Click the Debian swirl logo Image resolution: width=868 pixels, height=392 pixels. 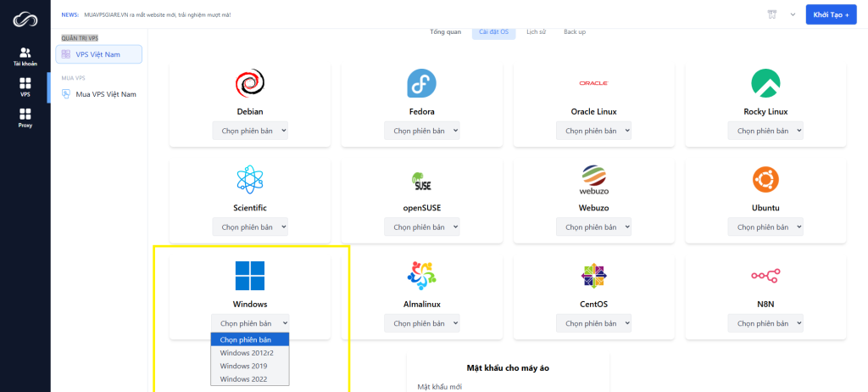click(250, 83)
